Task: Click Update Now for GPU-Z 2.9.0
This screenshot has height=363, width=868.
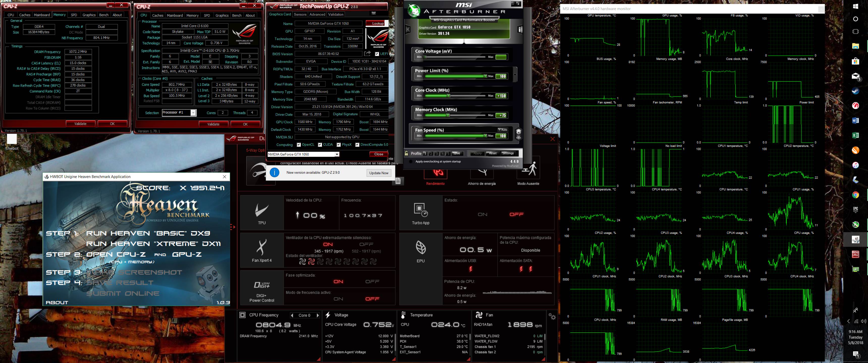Action: (x=379, y=173)
